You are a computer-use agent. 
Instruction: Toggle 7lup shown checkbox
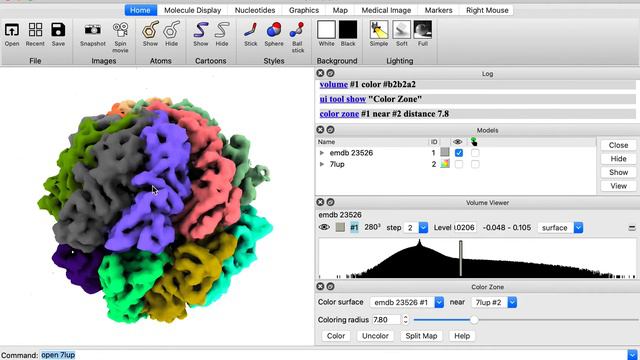coord(459,164)
